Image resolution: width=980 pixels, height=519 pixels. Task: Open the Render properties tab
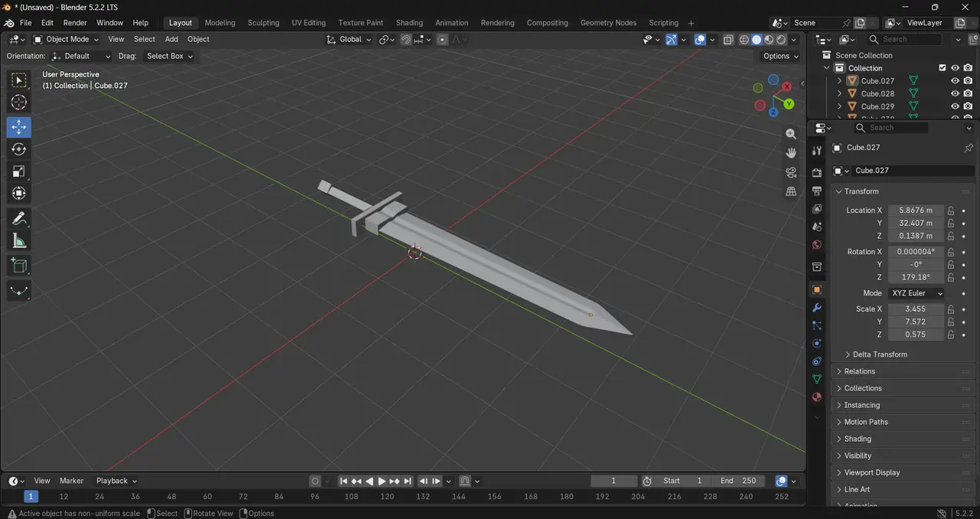817,172
